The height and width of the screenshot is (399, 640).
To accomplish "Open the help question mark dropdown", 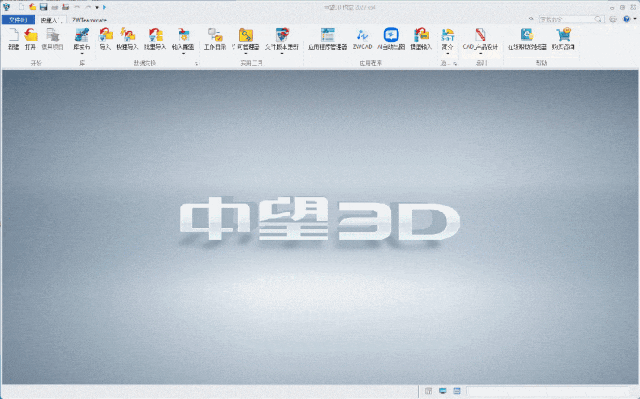I will coord(629,19).
